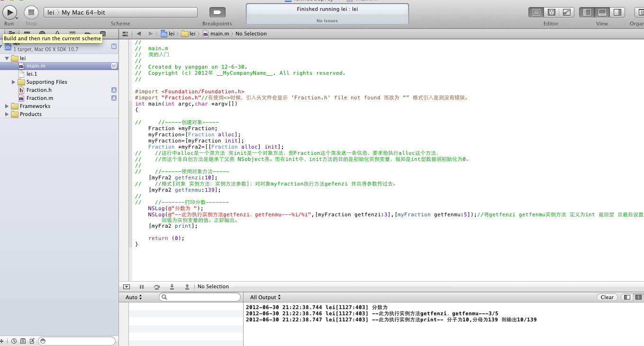Go forward in the jump bar history

click(x=151, y=34)
